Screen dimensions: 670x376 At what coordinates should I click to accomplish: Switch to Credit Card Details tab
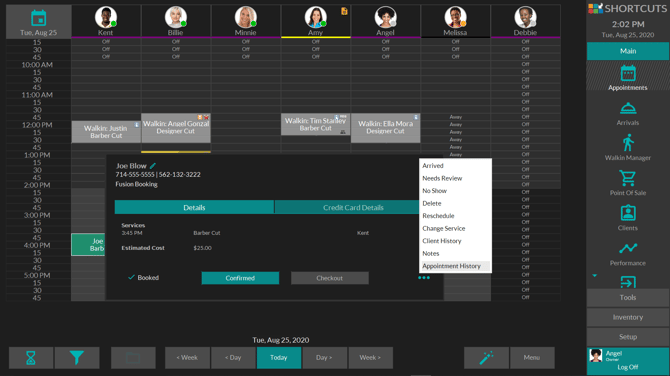[353, 207]
